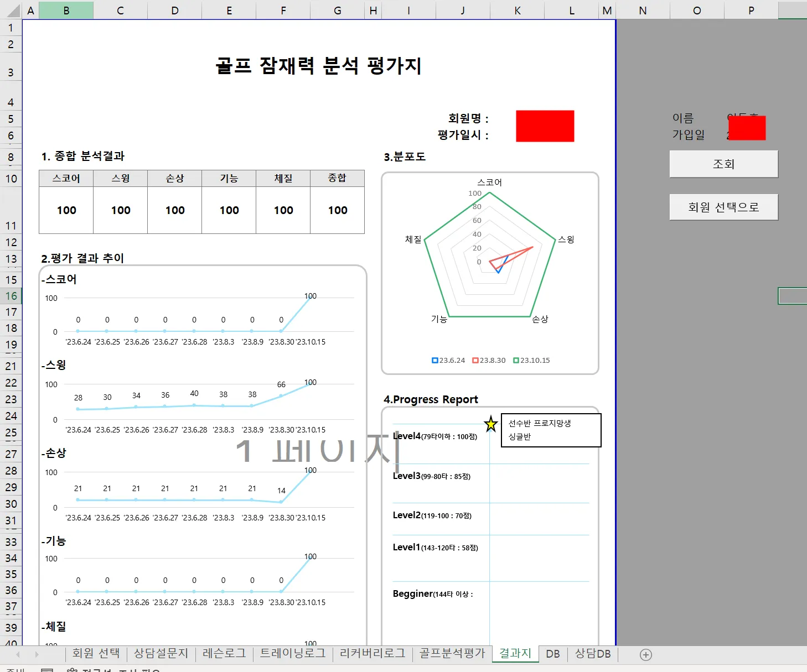Click the Level2 (119-100) label
Screen dimensions: 807x672
coord(432,515)
